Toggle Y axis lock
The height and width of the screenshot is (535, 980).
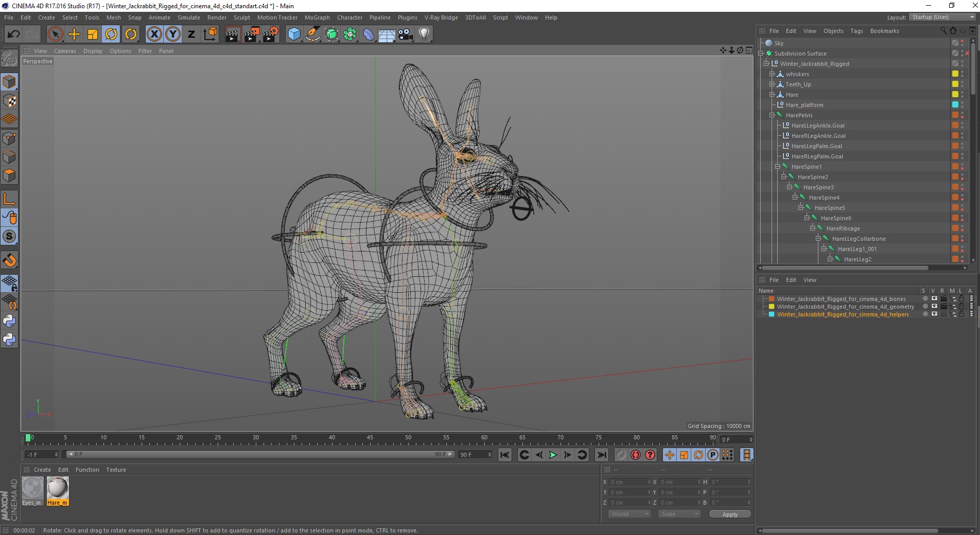coord(173,34)
